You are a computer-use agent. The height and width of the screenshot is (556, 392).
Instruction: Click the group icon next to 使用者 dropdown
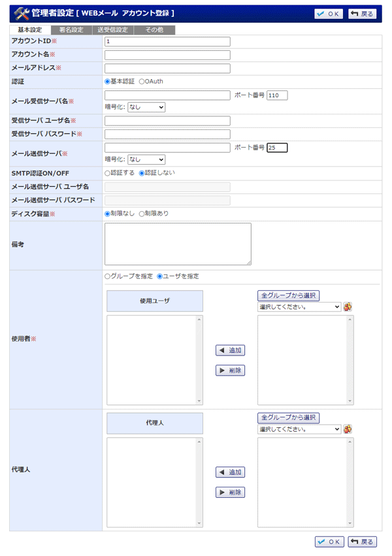click(348, 306)
